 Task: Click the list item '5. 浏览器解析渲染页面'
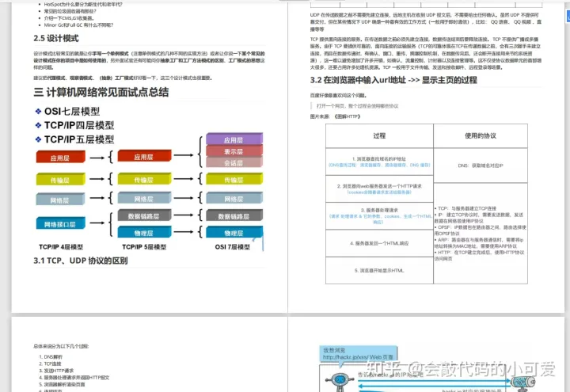click(x=62, y=384)
